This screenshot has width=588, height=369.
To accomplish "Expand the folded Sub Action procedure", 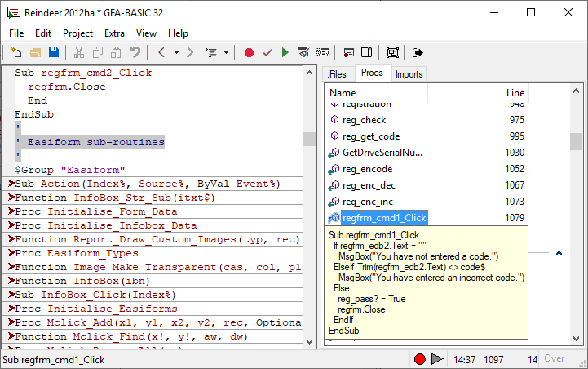I will pyautogui.click(x=10, y=184).
